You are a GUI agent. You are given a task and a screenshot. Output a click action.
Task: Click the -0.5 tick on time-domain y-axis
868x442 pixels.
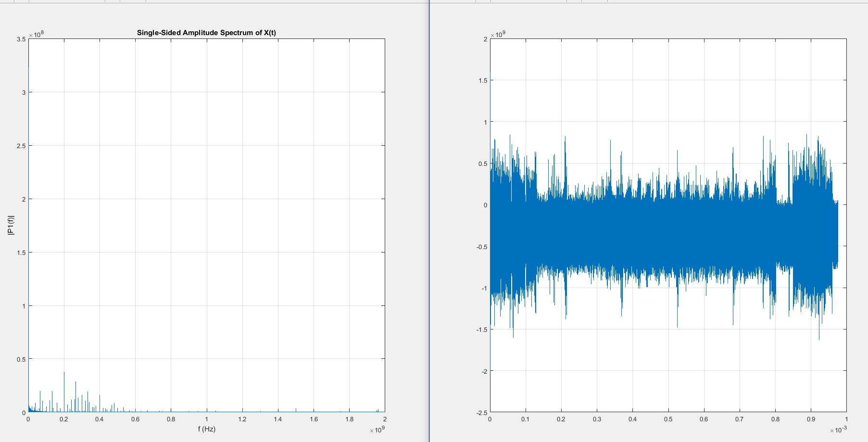(482, 247)
